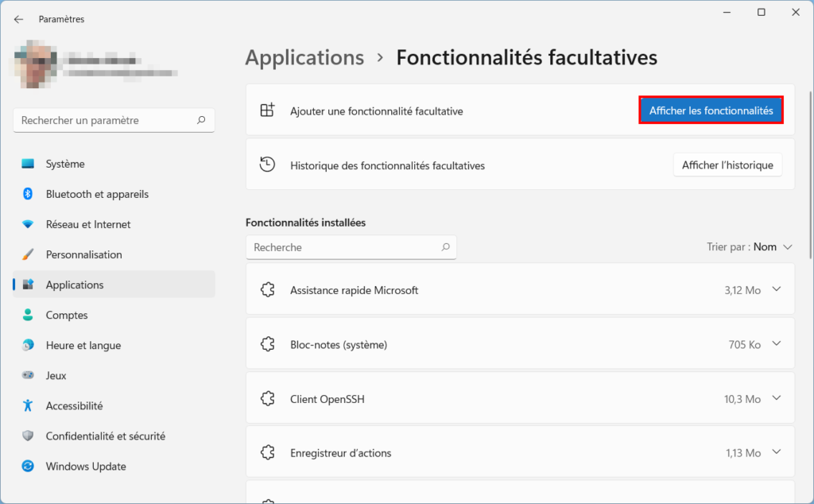Open Windows Update settings
Viewport: 814px width, 504px height.
pos(114,466)
